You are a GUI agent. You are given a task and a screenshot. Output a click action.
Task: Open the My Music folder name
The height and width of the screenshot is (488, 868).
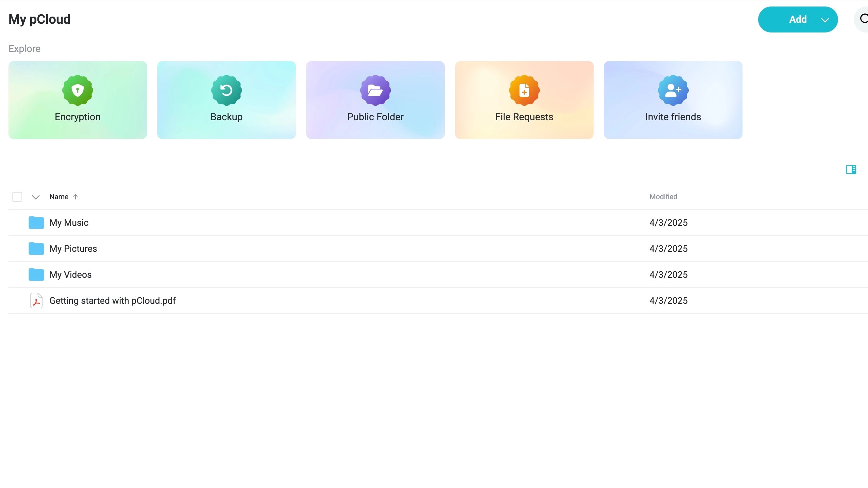69,223
